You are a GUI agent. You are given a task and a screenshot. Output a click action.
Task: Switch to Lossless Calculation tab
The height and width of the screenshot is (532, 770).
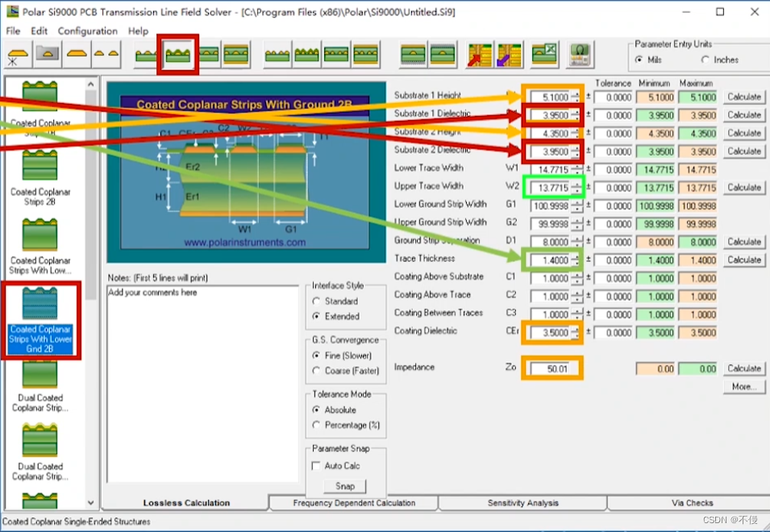point(186,503)
